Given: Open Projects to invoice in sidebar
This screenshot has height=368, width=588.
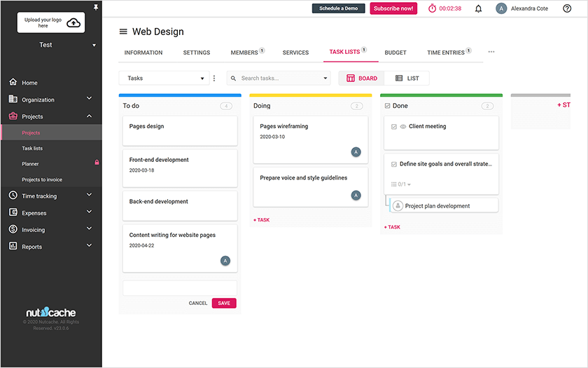Looking at the screenshot, I should [x=42, y=179].
